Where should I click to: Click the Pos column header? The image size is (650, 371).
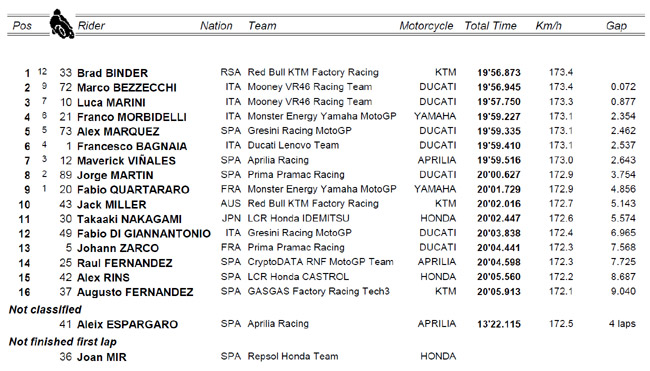point(22,26)
